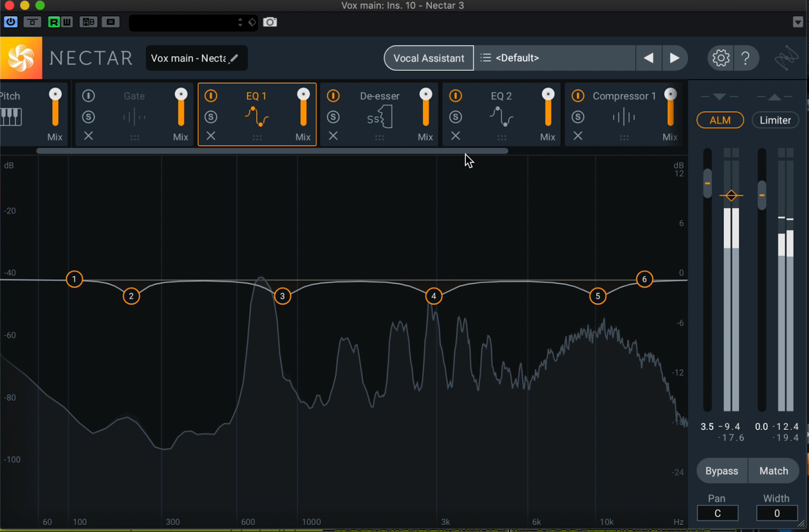The height and width of the screenshot is (532, 809).
Task: Toggle the plugin power bypass button in the host toolbar
Action: pyautogui.click(x=11, y=22)
